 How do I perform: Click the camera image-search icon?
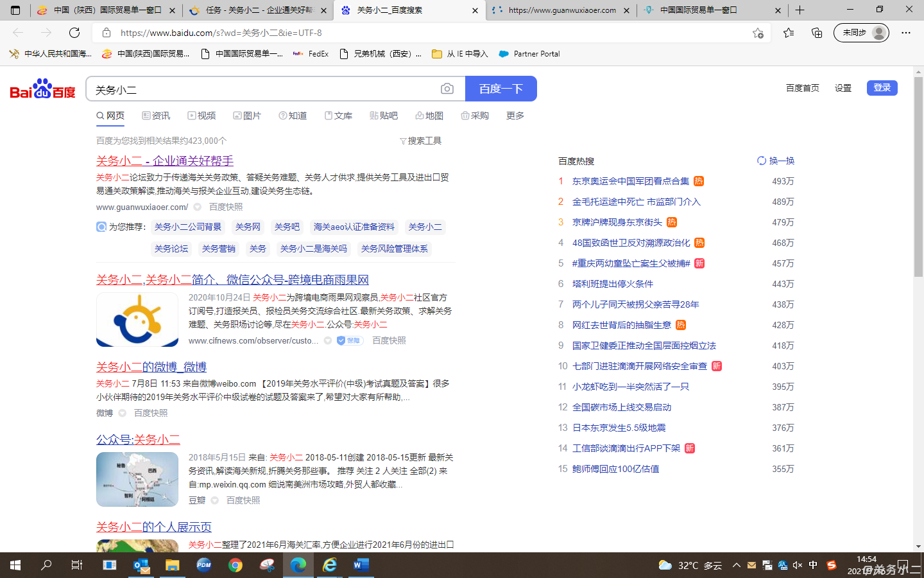click(447, 89)
